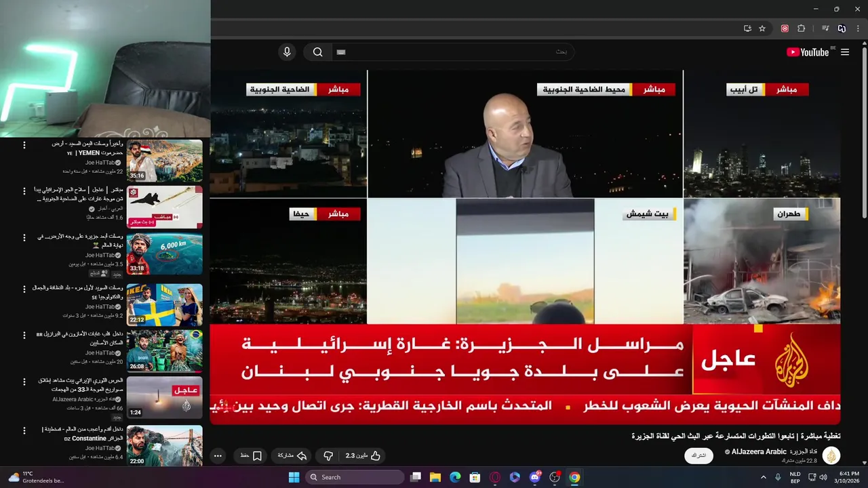Screen dimensions: 868x488
Task: Open the NLD language input switcher
Action: (795, 477)
